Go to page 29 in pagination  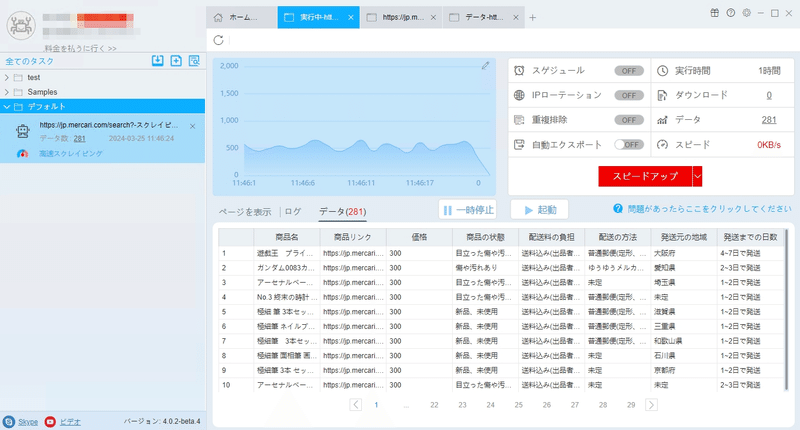point(631,404)
